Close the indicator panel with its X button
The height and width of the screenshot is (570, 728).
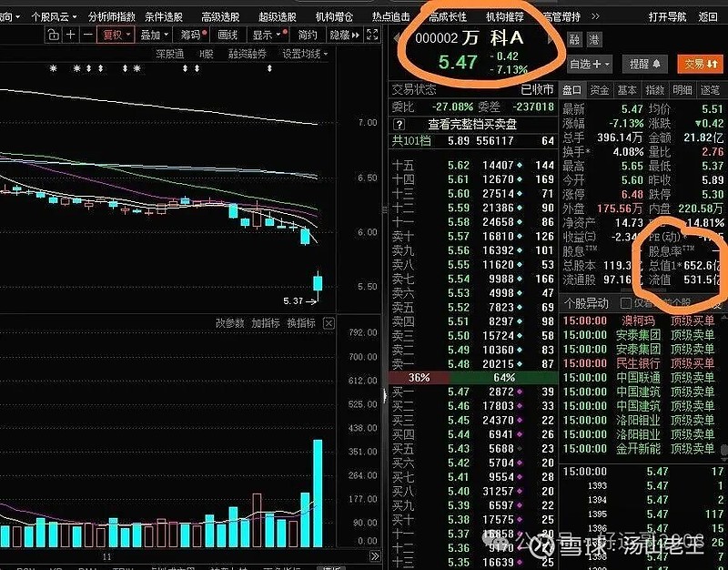click(329, 323)
